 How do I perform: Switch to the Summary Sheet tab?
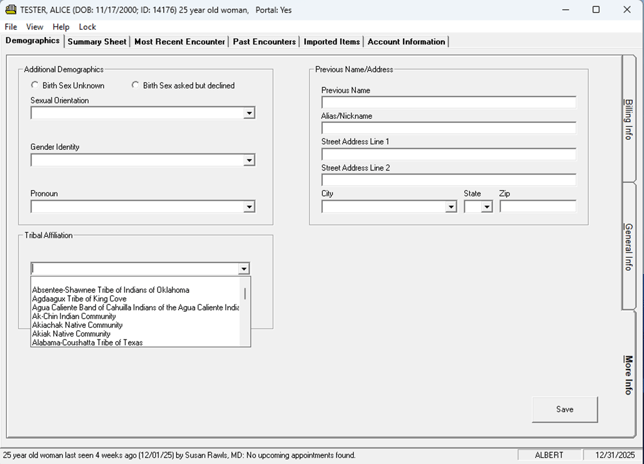pos(97,42)
